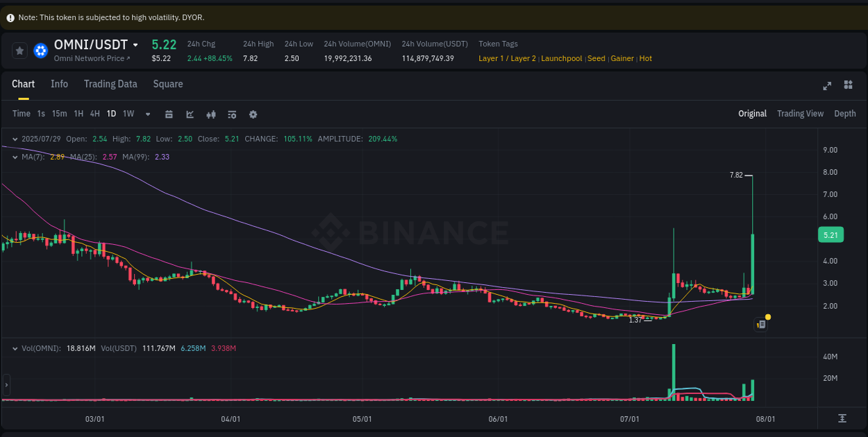This screenshot has height=437, width=868.
Task: Select the line chart type icon
Action: point(190,113)
